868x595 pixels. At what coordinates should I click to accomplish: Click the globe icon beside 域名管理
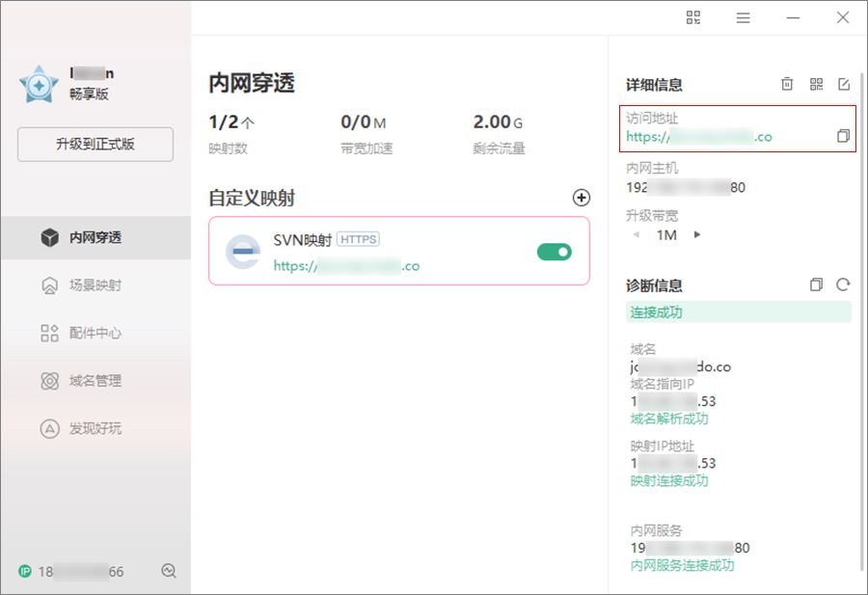pos(50,381)
